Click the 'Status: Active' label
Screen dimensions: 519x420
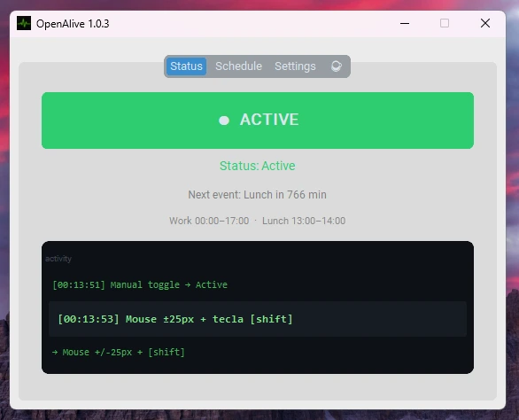(258, 166)
